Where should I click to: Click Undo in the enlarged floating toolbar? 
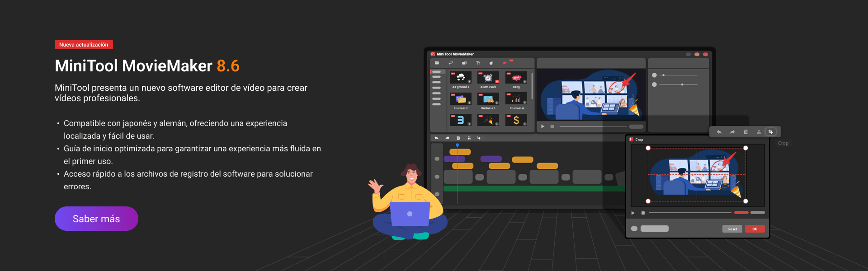(x=719, y=132)
